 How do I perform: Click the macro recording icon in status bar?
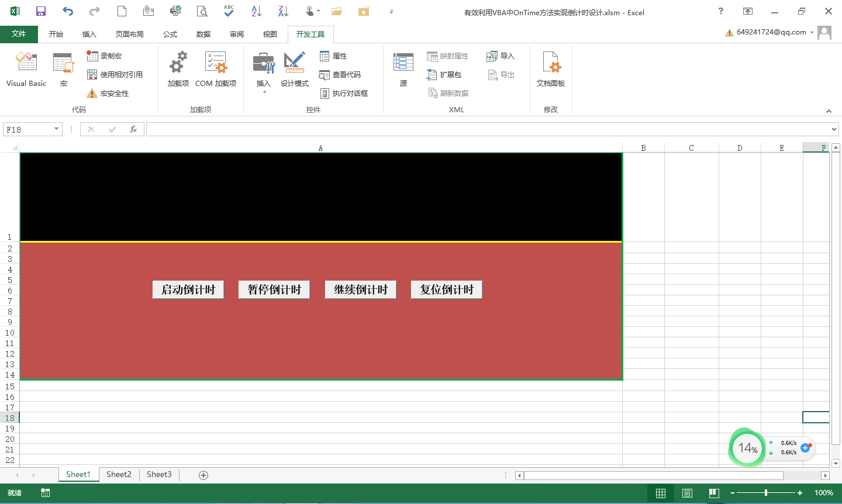pos(46,493)
